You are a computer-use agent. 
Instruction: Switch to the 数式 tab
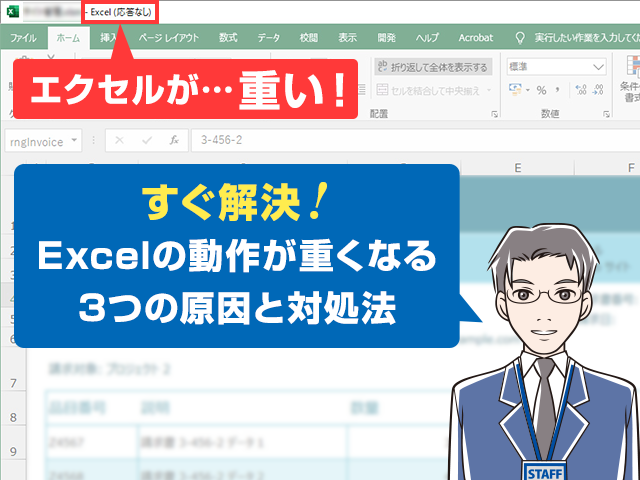(228, 38)
